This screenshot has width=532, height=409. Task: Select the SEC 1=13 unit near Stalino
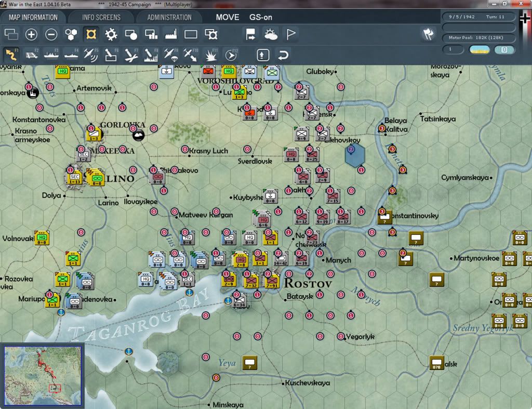[75, 177]
